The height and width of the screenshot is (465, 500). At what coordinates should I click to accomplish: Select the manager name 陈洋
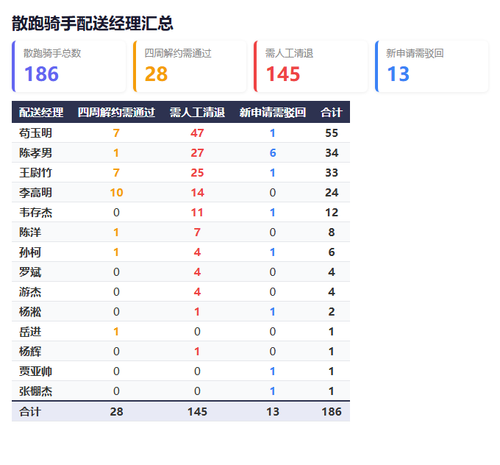tap(30, 232)
